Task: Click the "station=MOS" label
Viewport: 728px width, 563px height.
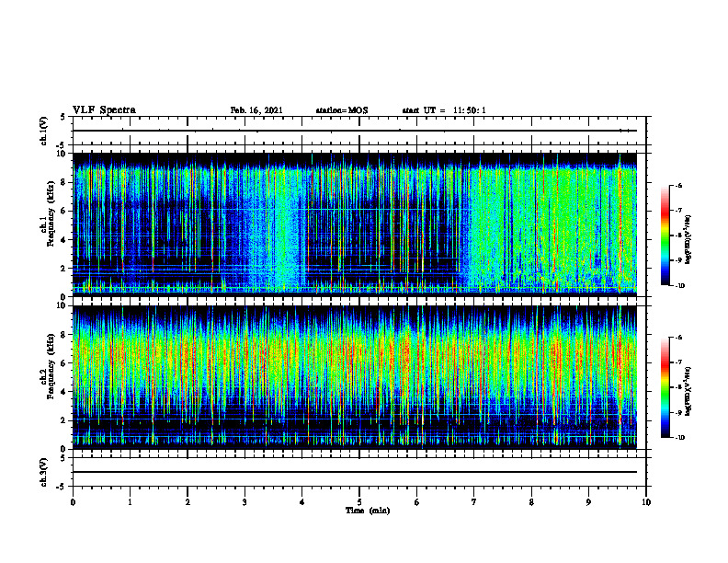Action: tap(342, 110)
